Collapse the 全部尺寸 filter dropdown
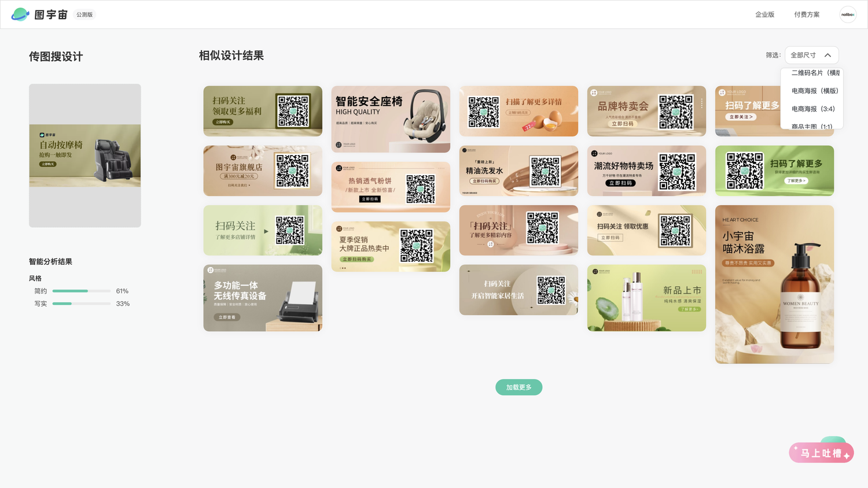Image resolution: width=868 pixels, height=488 pixels. click(811, 55)
